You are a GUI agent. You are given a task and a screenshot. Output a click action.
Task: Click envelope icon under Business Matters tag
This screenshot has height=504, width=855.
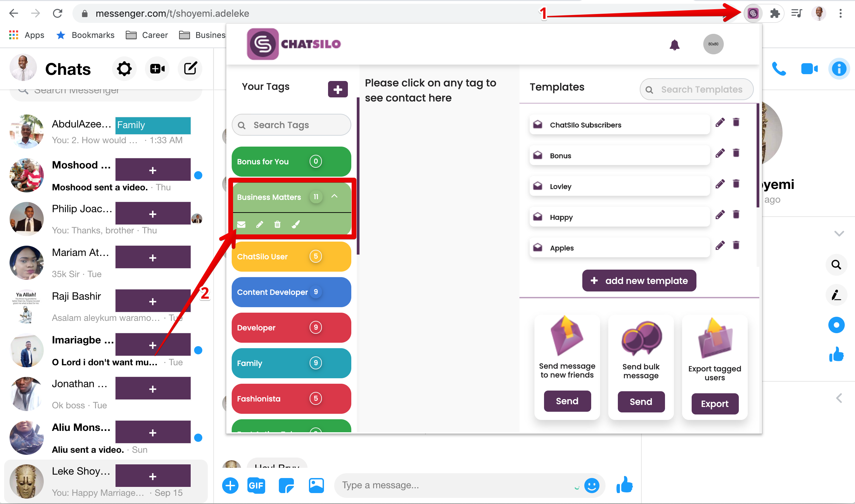[241, 224]
